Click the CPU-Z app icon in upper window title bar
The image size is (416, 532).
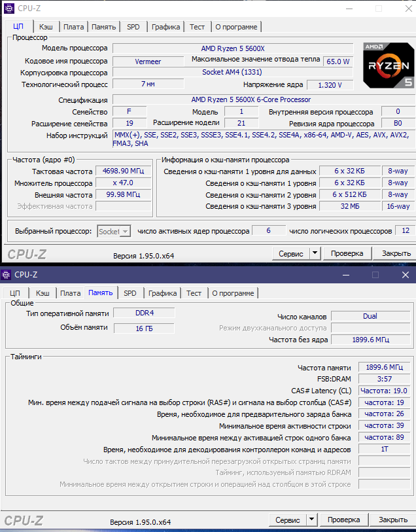click(x=9, y=9)
